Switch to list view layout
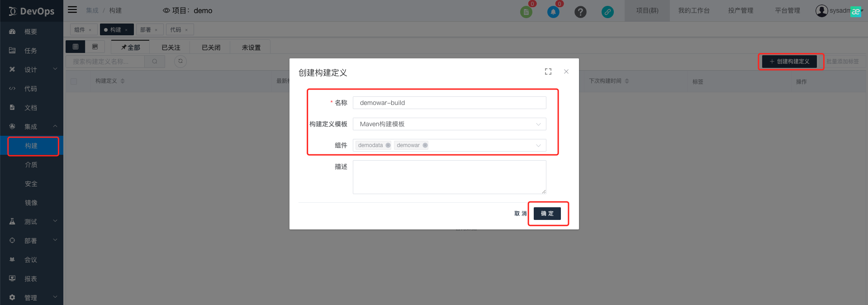 pos(76,47)
